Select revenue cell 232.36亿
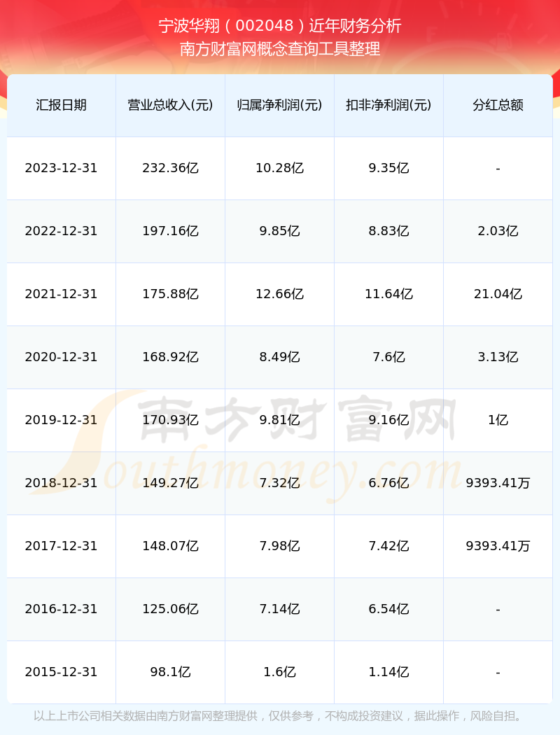 point(171,168)
